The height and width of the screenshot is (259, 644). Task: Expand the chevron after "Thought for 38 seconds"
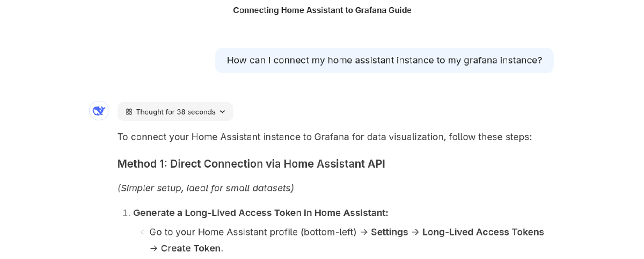pos(223,112)
